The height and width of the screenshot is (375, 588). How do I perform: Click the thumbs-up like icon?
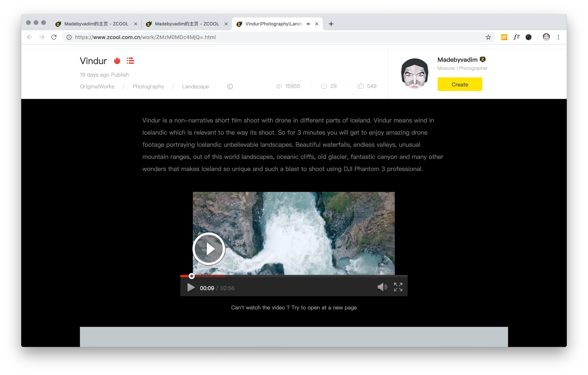pyautogui.click(x=360, y=86)
